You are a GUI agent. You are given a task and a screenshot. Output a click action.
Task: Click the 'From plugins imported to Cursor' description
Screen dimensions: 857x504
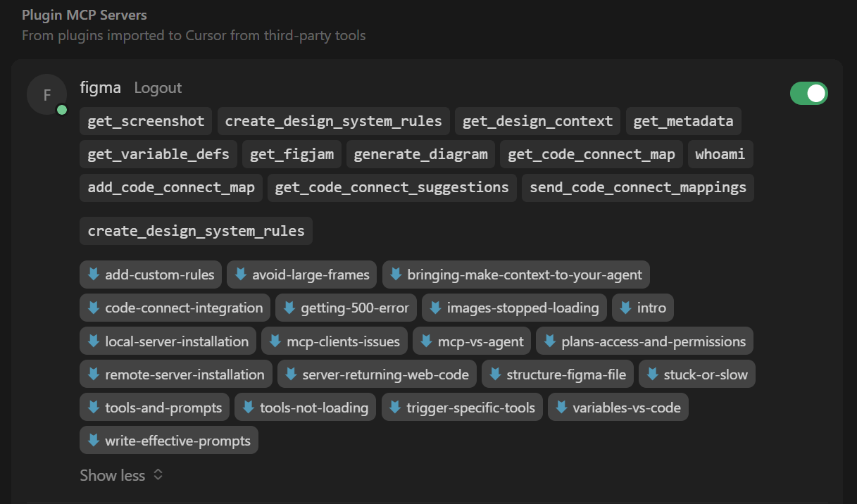tap(194, 35)
